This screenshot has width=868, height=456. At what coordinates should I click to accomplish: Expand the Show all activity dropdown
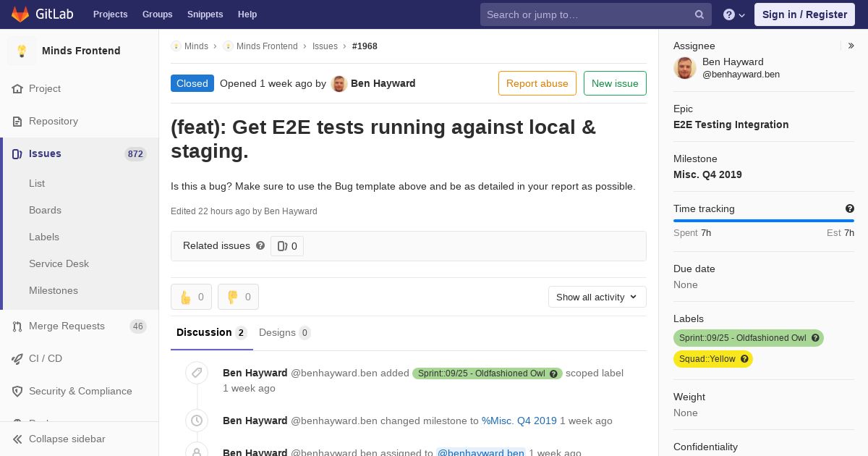597,297
